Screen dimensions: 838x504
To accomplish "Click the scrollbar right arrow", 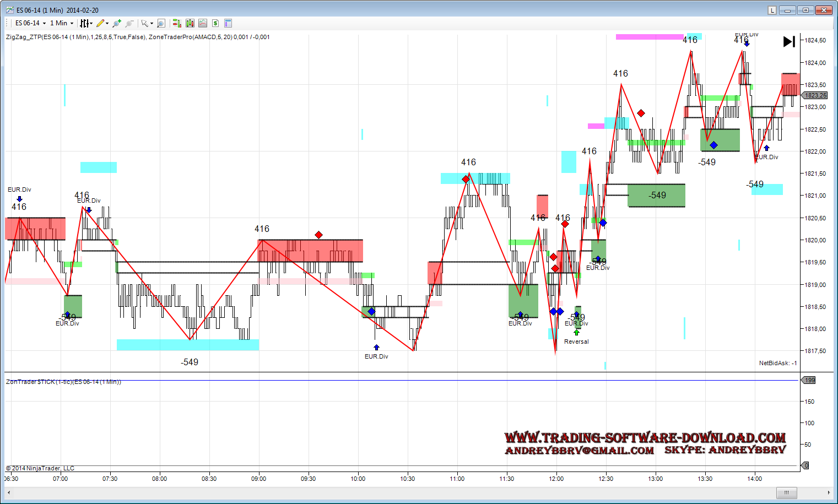I will click(829, 492).
